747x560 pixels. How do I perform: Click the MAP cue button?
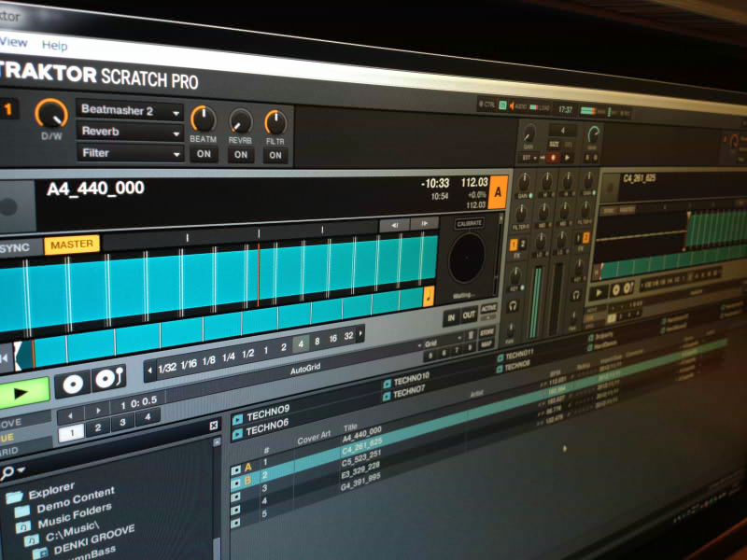(x=486, y=343)
